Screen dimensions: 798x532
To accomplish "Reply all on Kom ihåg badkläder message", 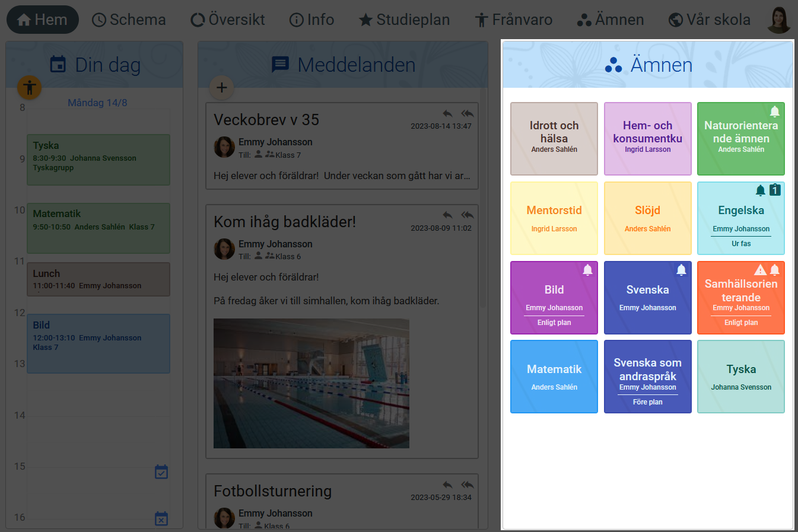I will pyautogui.click(x=467, y=215).
